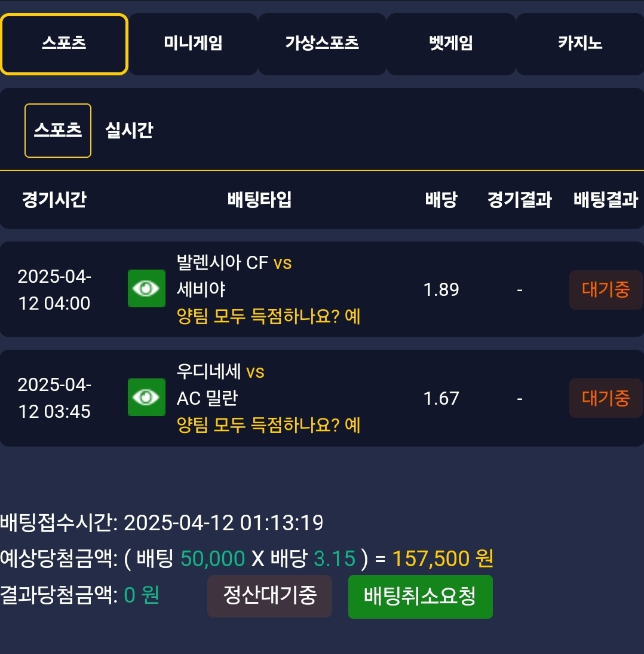This screenshot has height=654, width=644.
Task: Open the 스포츠 top category tab
Action: pos(64,44)
